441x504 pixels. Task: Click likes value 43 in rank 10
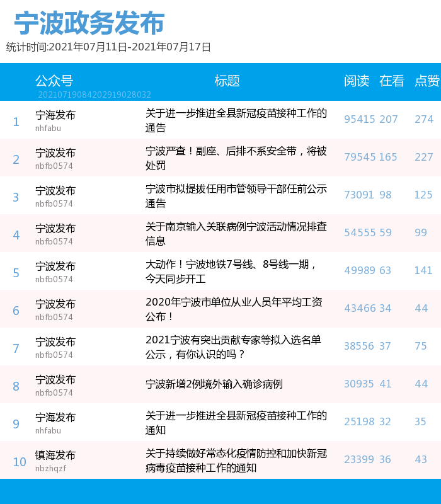coord(421,460)
